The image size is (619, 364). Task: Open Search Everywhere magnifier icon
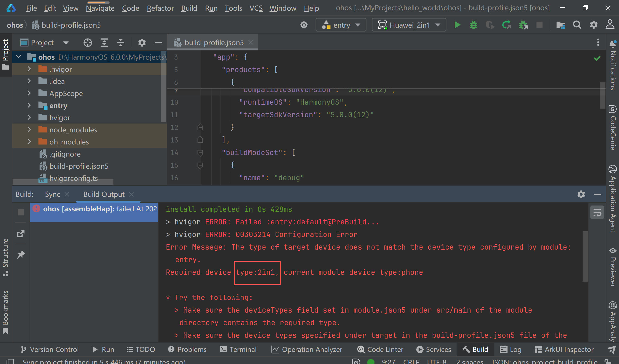pos(577,25)
